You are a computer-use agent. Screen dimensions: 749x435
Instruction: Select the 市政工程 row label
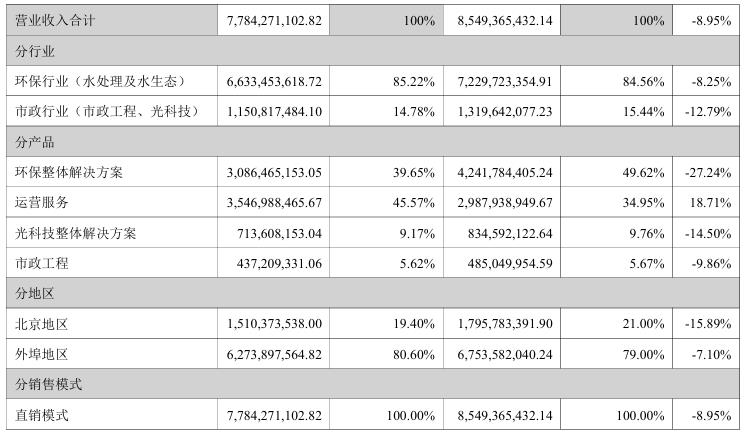point(42,264)
